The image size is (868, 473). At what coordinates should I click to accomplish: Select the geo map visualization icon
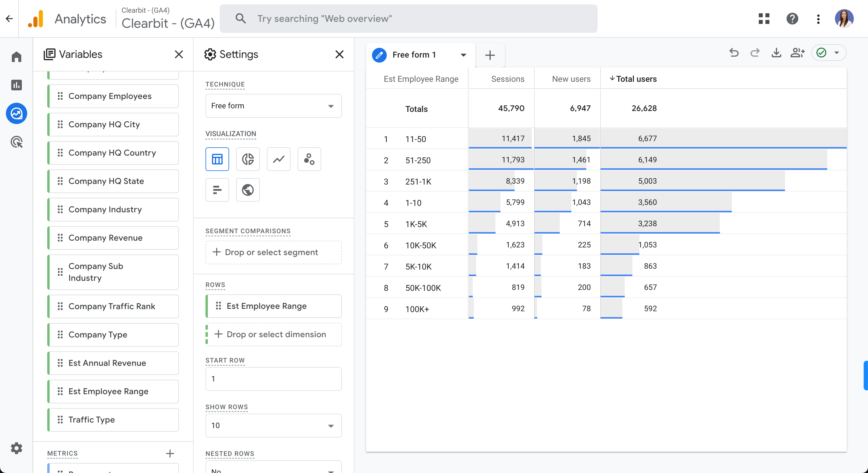click(x=248, y=190)
